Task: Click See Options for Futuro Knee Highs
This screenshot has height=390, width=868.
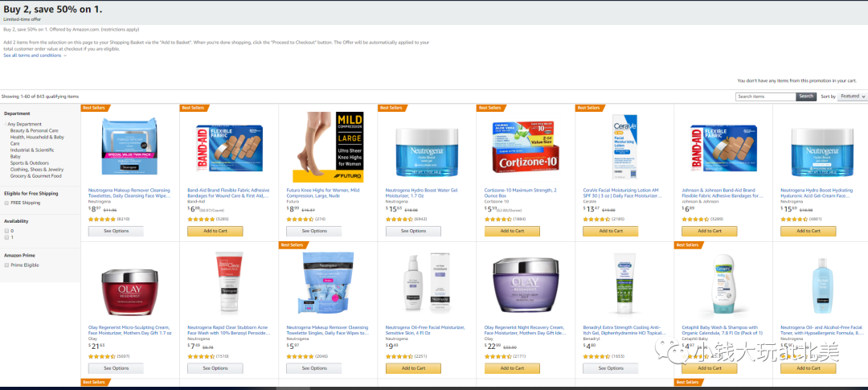Action: point(314,231)
